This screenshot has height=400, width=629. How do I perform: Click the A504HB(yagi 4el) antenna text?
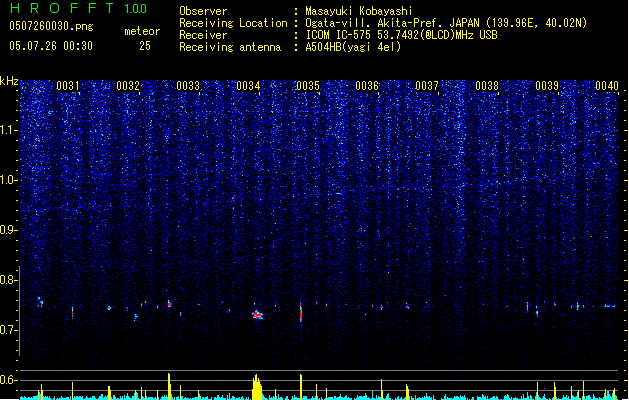pyautogui.click(x=353, y=47)
